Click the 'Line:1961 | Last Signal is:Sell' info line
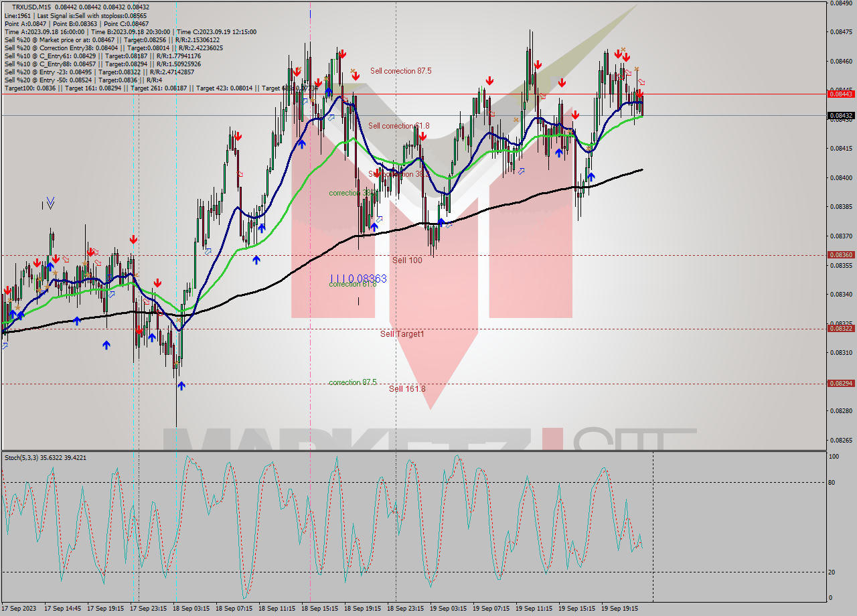Viewport: 857px width, 616px height. pyautogui.click(x=76, y=15)
